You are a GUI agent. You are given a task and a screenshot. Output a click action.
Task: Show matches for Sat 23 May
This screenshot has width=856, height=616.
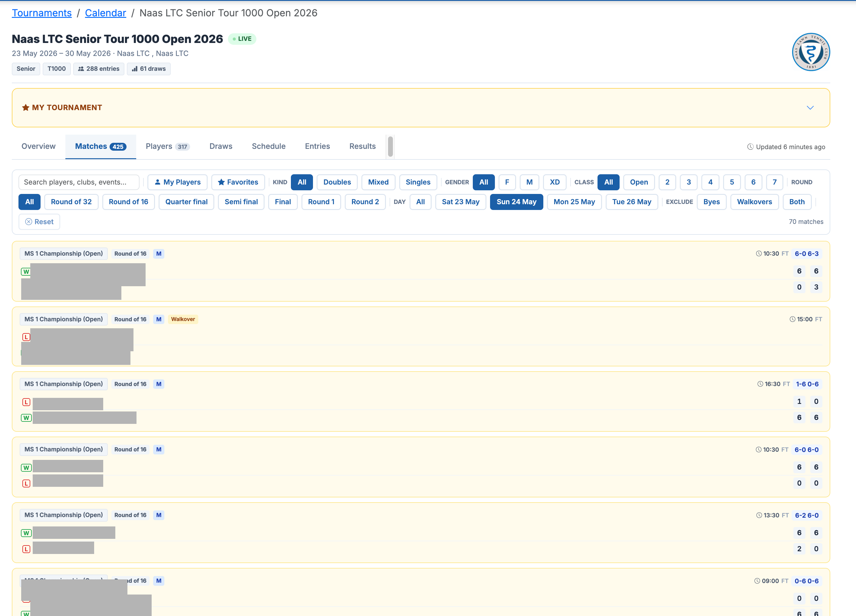pos(460,202)
